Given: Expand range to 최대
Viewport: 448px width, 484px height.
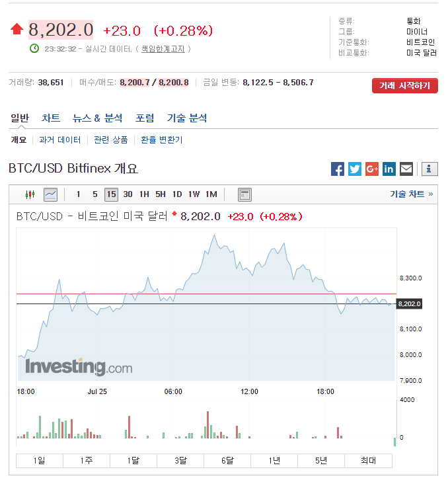Looking at the screenshot, I should (x=369, y=460).
